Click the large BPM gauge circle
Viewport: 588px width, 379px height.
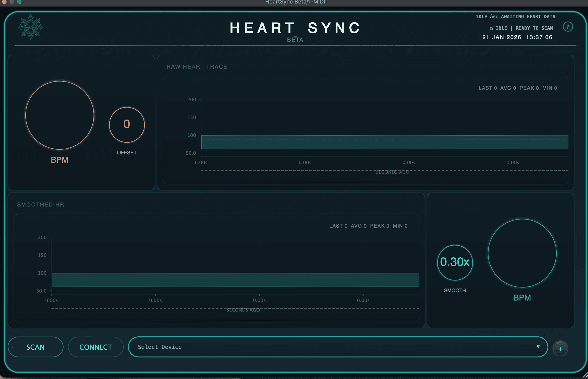click(59, 115)
